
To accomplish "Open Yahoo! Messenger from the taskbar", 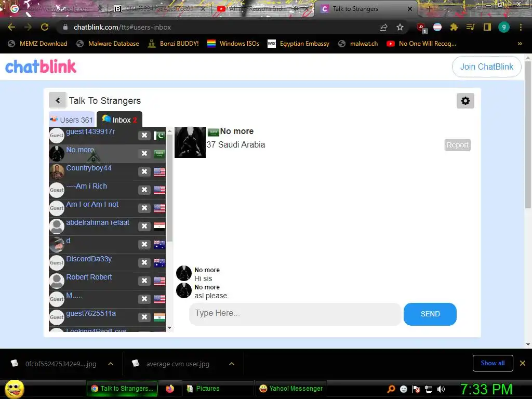I will pyautogui.click(x=291, y=389).
